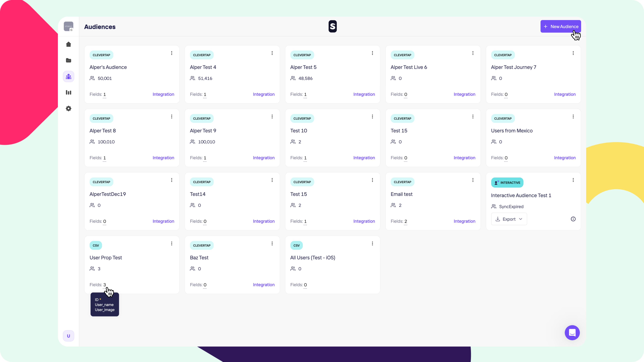The width and height of the screenshot is (644, 362).
Task: Open options menu on Email test card
Action: [x=473, y=180]
